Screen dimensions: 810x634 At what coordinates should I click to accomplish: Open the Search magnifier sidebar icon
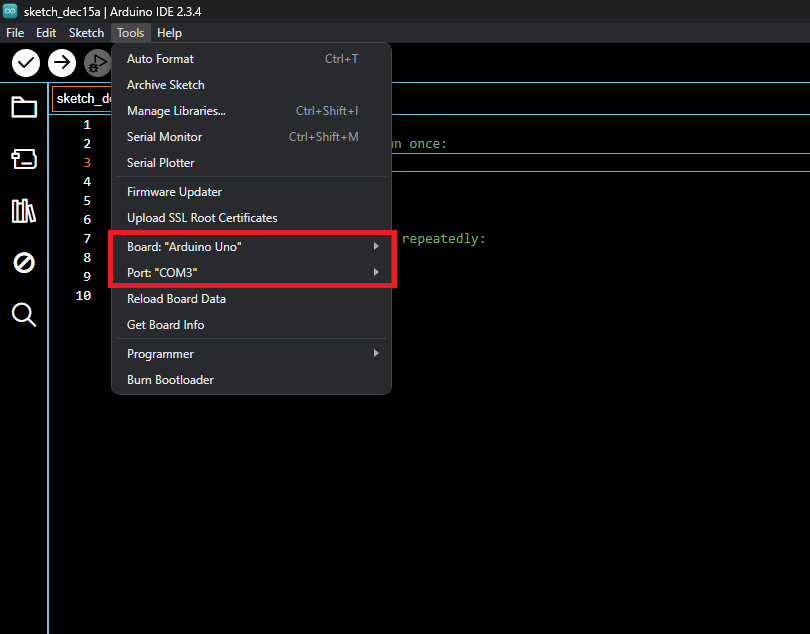coord(24,315)
